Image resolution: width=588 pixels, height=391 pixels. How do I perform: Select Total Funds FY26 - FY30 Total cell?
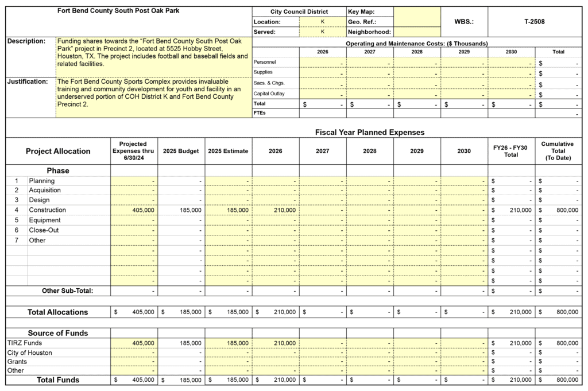[x=511, y=380]
